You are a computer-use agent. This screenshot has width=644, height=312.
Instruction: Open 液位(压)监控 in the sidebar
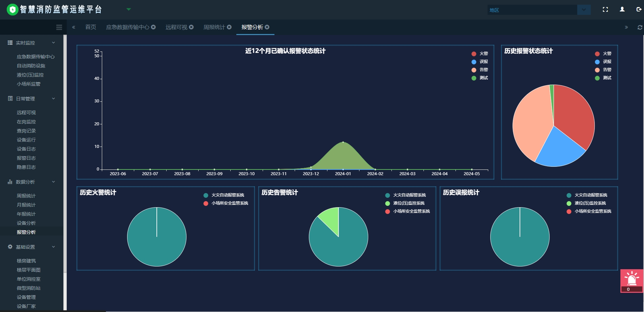click(30, 75)
